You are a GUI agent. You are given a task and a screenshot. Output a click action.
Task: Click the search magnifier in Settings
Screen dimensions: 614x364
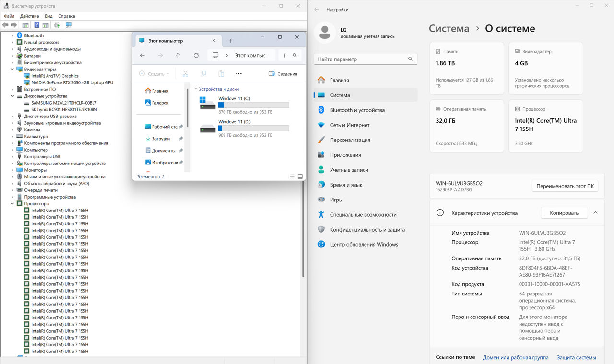(x=410, y=59)
